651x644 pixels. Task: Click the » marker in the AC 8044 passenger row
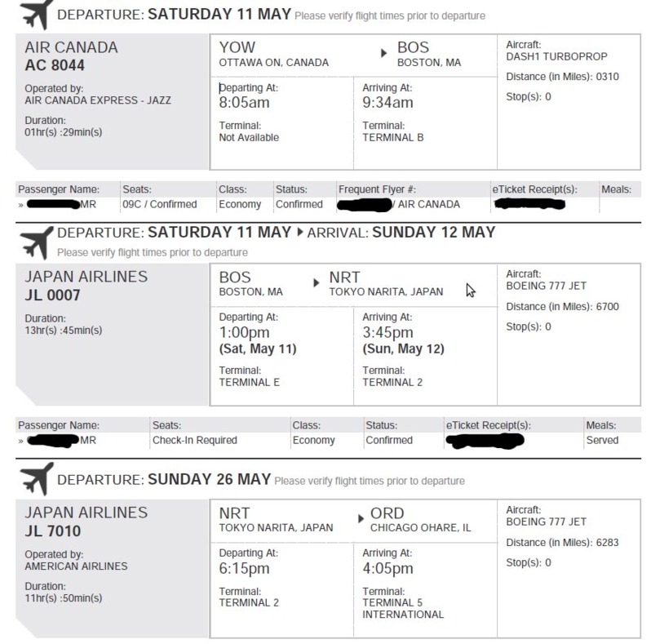[22, 204]
